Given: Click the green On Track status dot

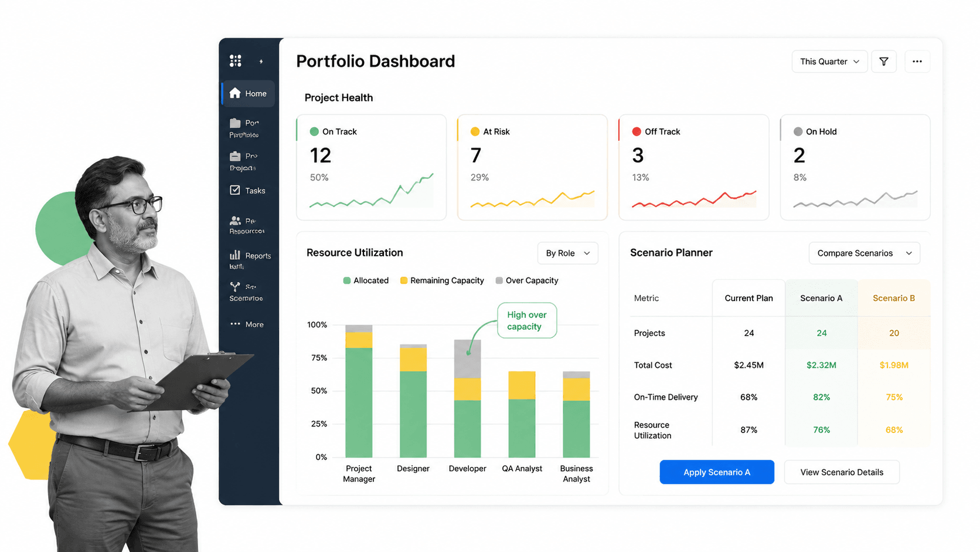Looking at the screenshot, I should pyautogui.click(x=314, y=131).
